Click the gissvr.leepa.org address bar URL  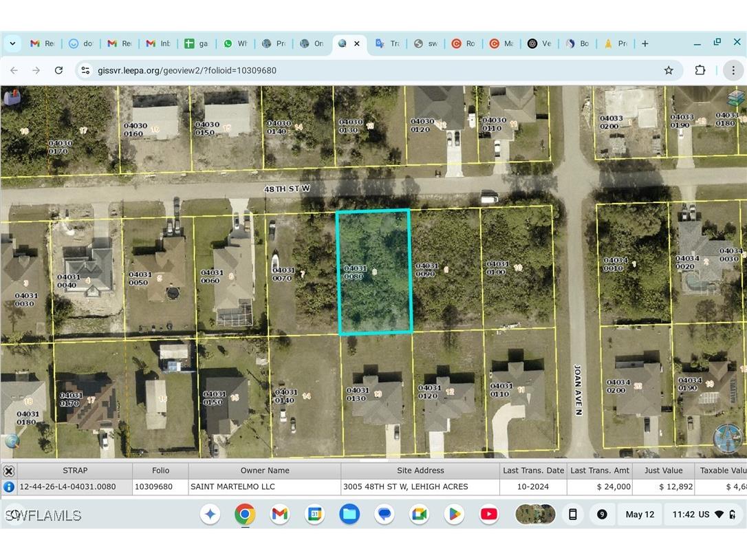[x=187, y=71]
